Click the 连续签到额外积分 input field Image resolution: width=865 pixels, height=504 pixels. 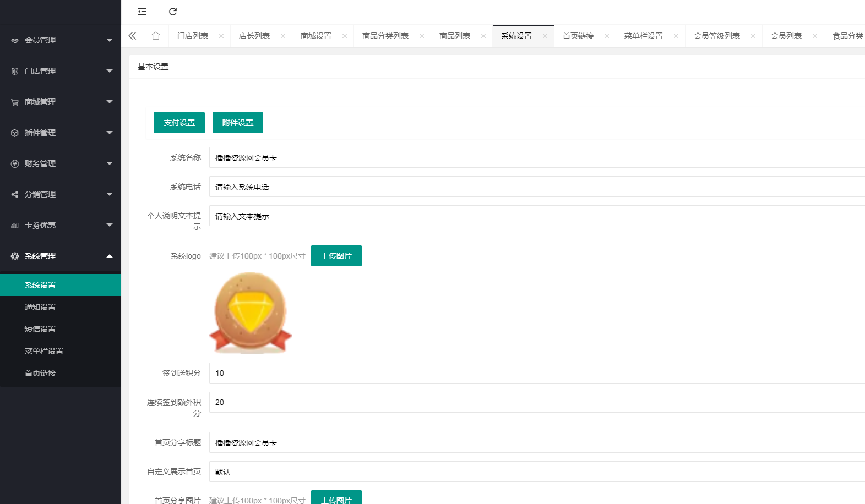[x=537, y=402]
